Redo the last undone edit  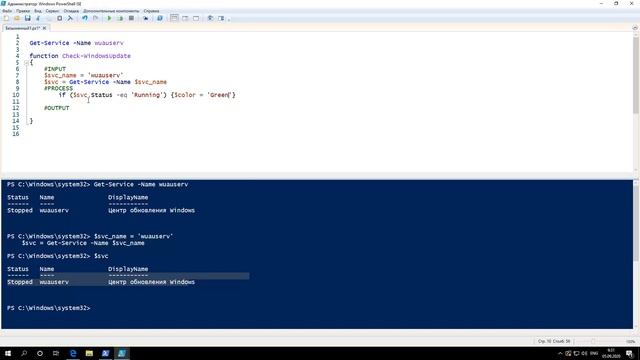click(x=96, y=18)
